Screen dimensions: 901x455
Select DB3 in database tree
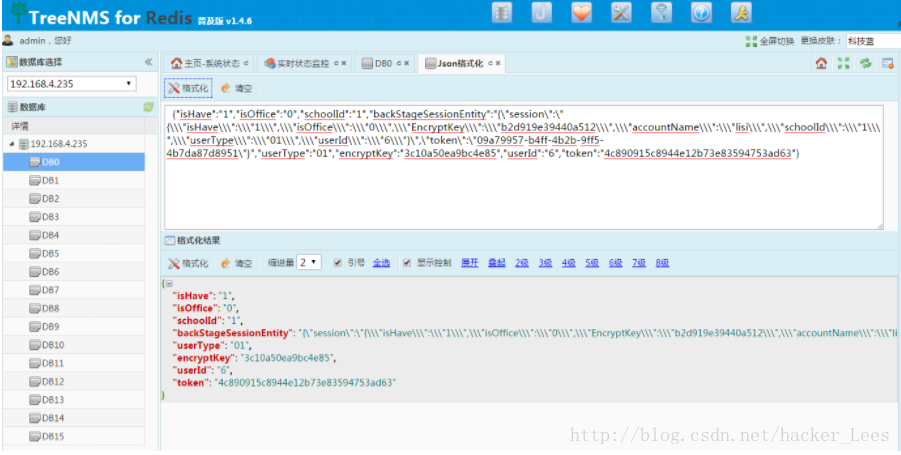74,217
